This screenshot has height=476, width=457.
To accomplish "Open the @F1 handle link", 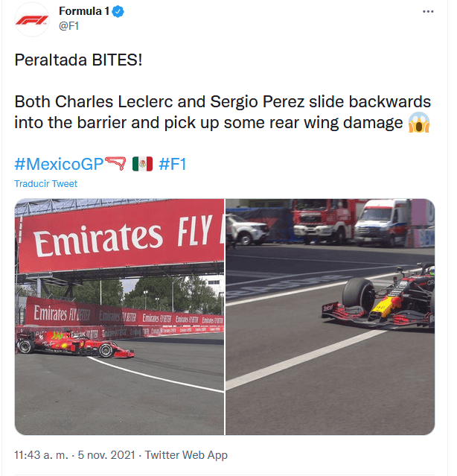I will pyautogui.click(x=68, y=25).
